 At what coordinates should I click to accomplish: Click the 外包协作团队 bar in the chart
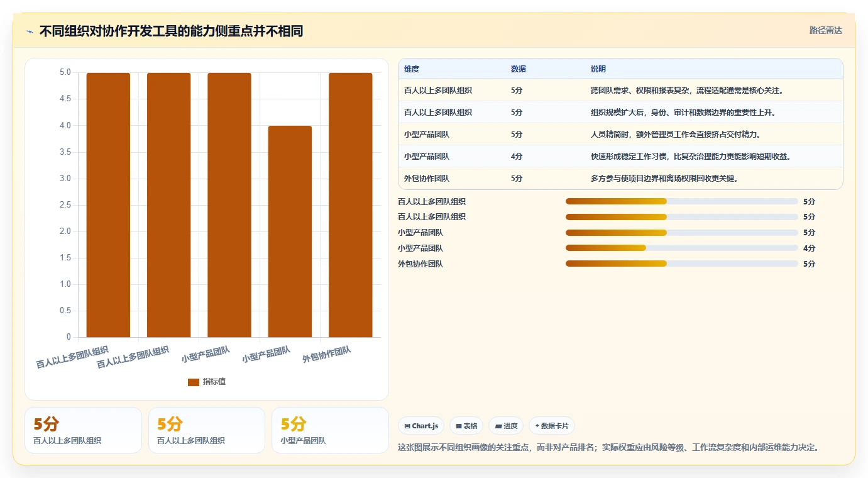pos(350,205)
